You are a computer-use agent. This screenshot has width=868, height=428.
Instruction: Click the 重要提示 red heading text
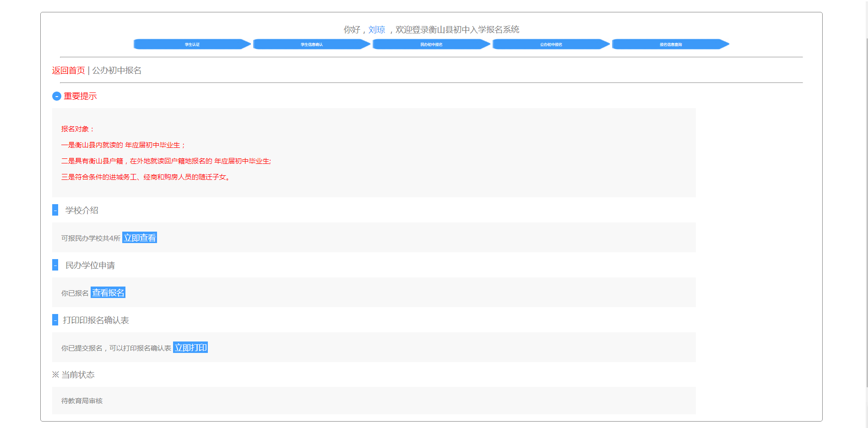[80, 96]
